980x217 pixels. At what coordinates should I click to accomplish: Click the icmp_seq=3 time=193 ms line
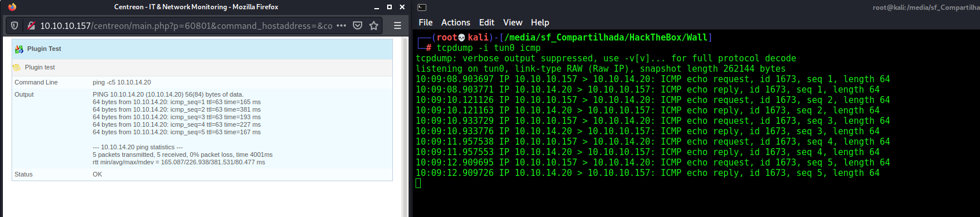(177, 117)
